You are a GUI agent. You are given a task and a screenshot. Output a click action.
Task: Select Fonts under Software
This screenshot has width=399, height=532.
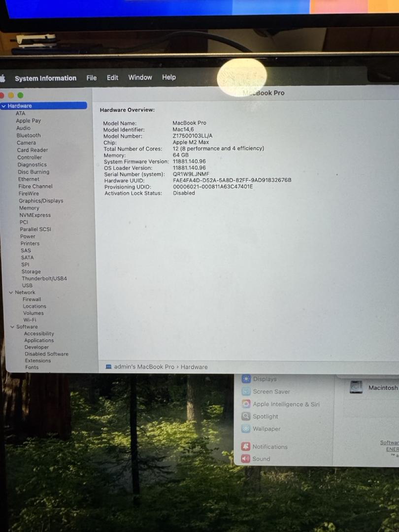pyautogui.click(x=32, y=367)
